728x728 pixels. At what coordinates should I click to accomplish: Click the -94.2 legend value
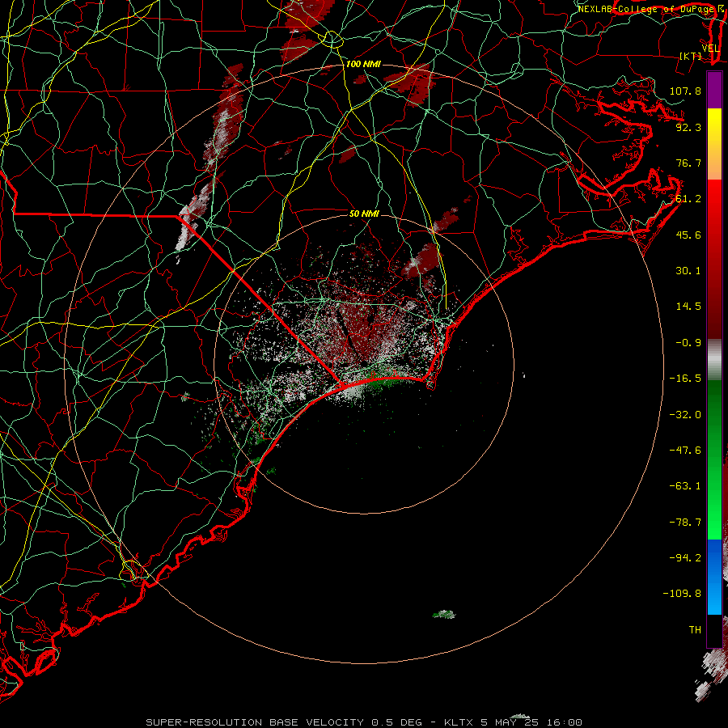coord(685,557)
